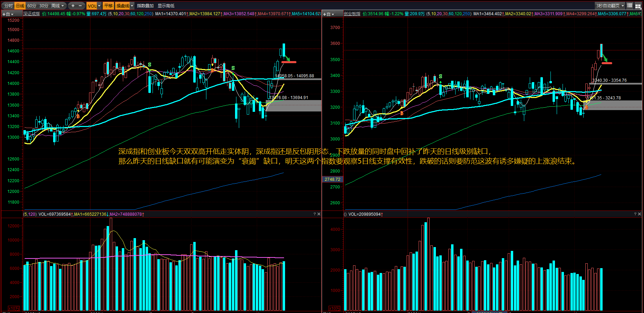Expand the 操盘线 dropdown arrow
644x313 pixels.
(x=132, y=6)
